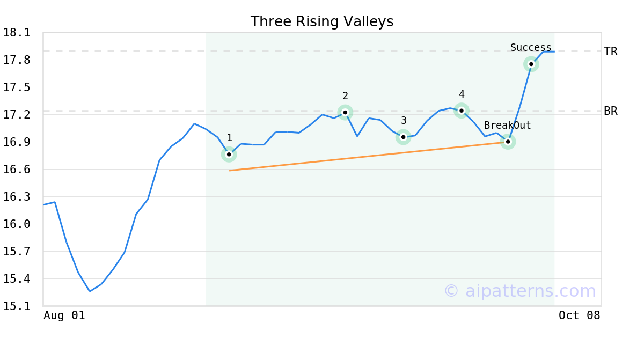
Task: Click the 15.1 y-axis label
Action: tap(17, 306)
